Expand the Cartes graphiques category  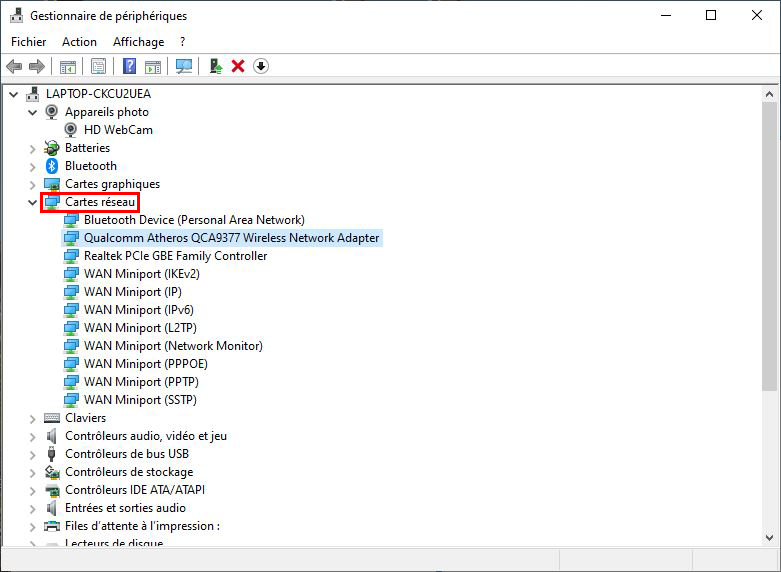tap(33, 185)
